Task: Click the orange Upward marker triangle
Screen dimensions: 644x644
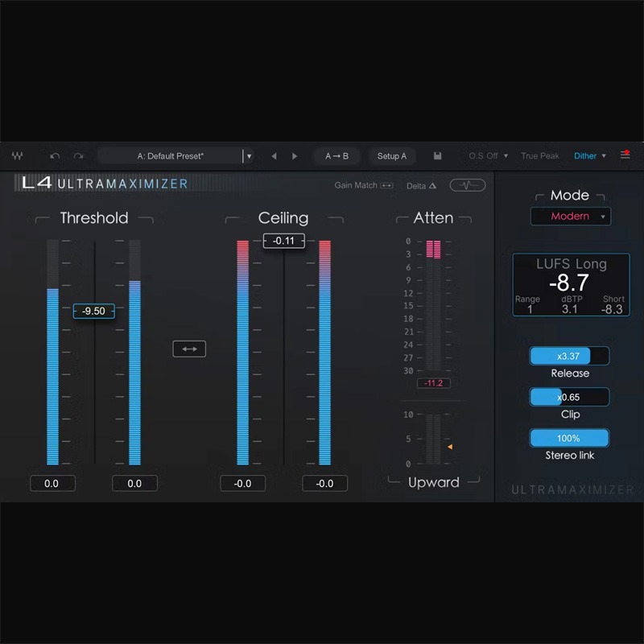Action: coord(450,447)
